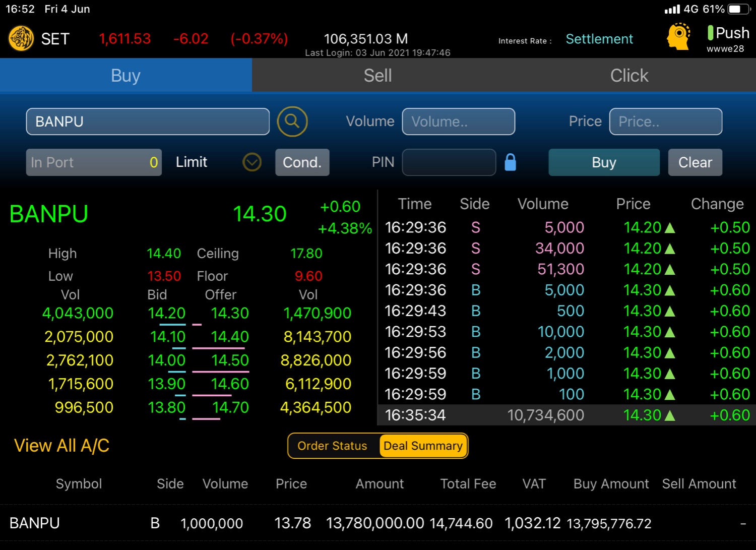Image resolution: width=756 pixels, height=550 pixels.
Task: Tap the low price 13.50
Action: (164, 276)
